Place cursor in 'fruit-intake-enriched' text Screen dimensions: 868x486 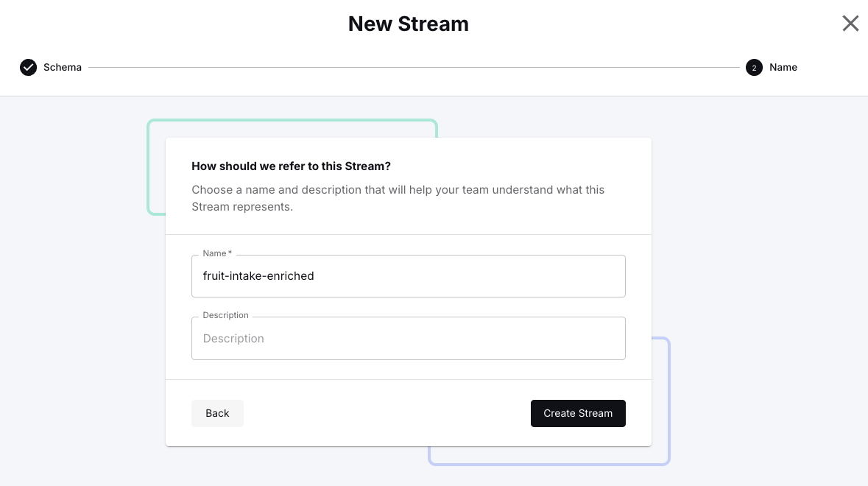tap(258, 275)
